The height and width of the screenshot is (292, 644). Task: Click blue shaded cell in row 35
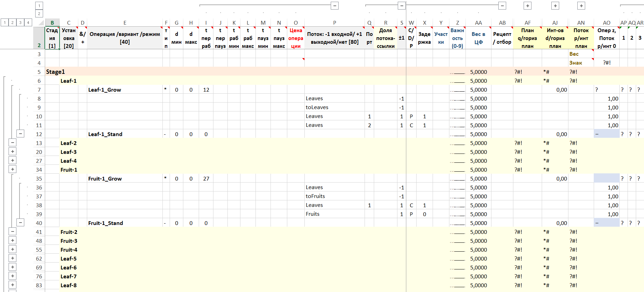(x=606, y=178)
